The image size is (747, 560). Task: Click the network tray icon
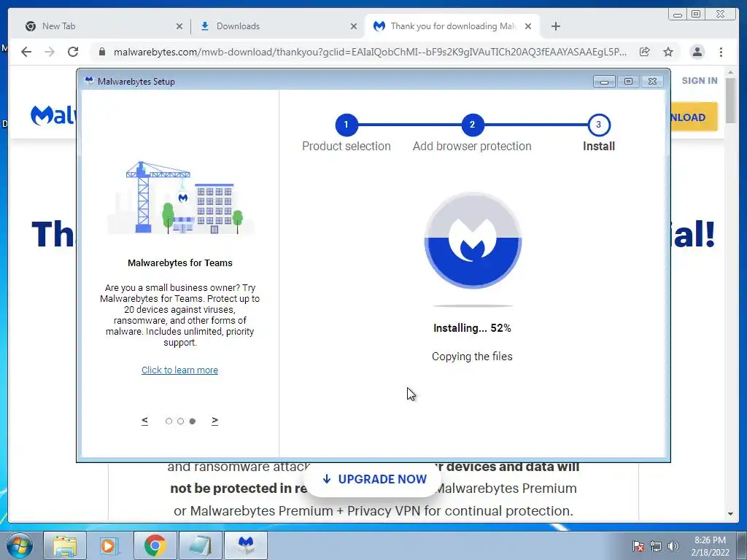tap(656, 546)
